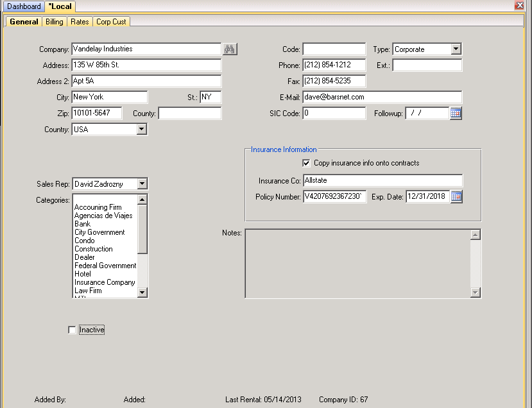532x408 pixels.
Task: Open the General tab
Action: 24,22
